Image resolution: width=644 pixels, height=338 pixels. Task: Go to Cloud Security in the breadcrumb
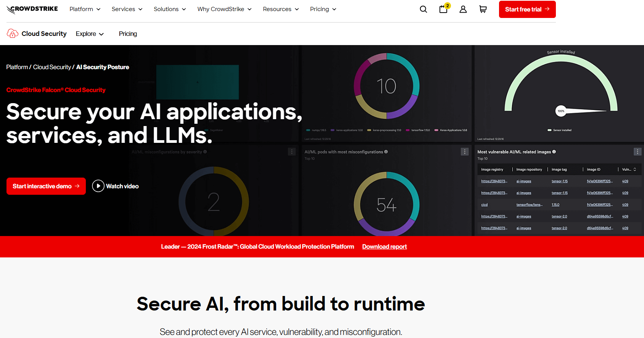[52, 67]
